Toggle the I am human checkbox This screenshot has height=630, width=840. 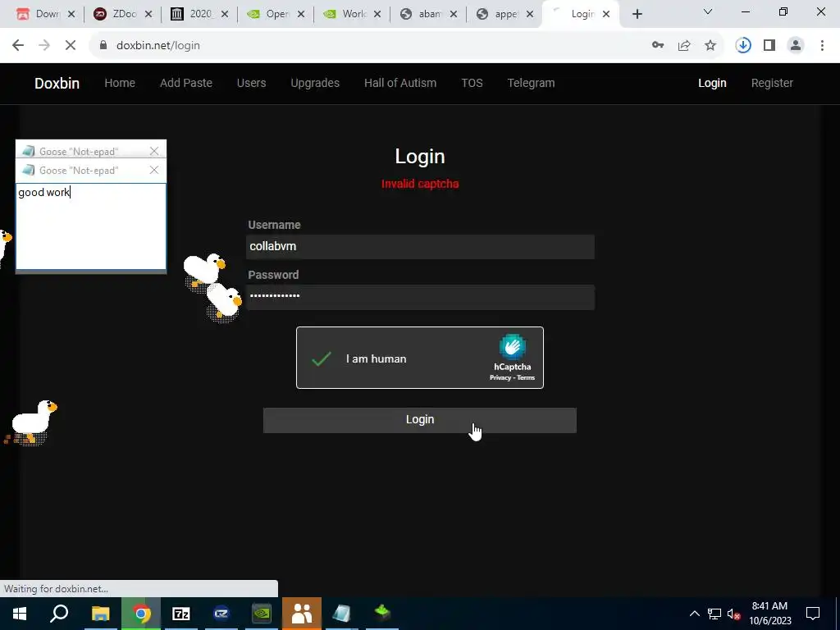tap(322, 358)
